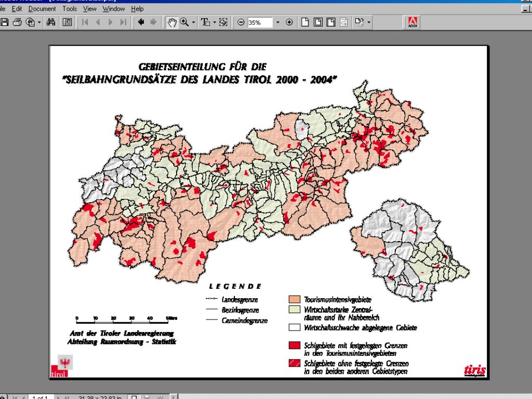The height and width of the screenshot is (399, 532).
Task: Open the Edit menu
Action: (17, 9)
